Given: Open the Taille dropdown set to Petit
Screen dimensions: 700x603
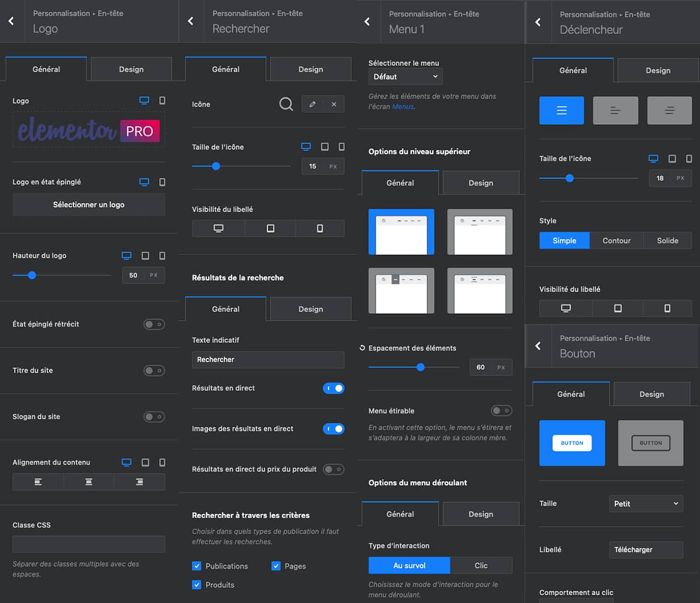Looking at the screenshot, I should coord(646,504).
